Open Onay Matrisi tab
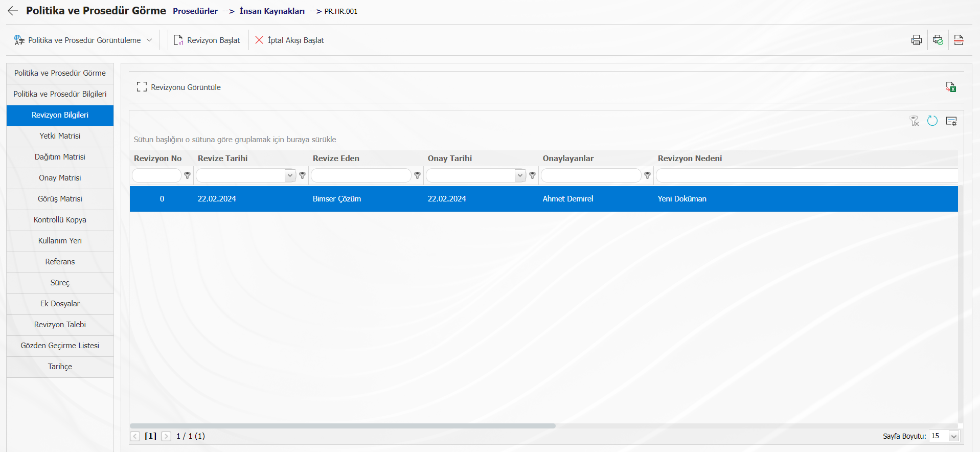 tap(60, 178)
